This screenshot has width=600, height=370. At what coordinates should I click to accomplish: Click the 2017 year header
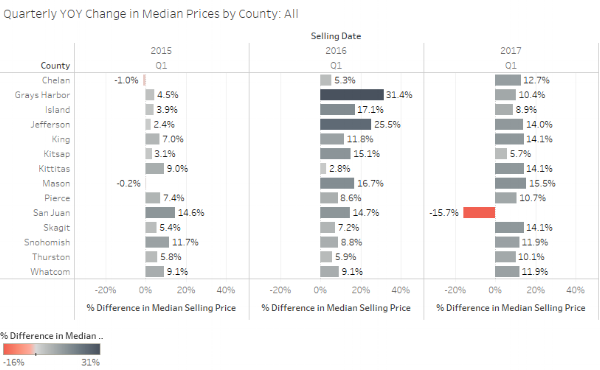tap(511, 51)
